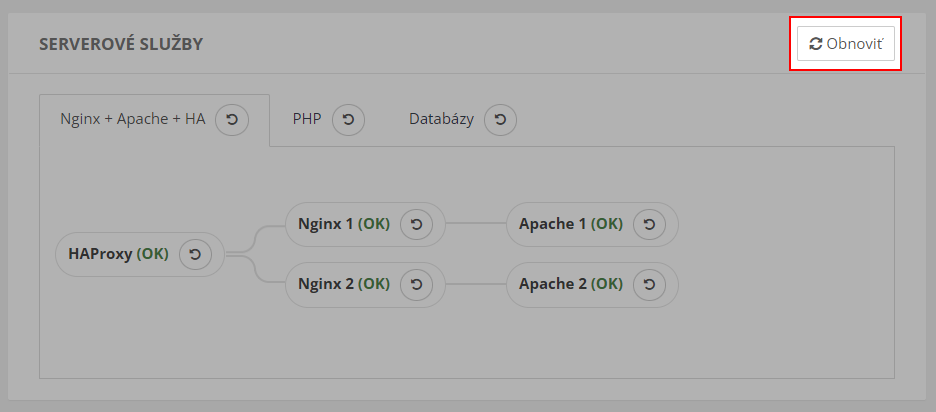
Task: Open the Databázy tab
Action: (441, 119)
